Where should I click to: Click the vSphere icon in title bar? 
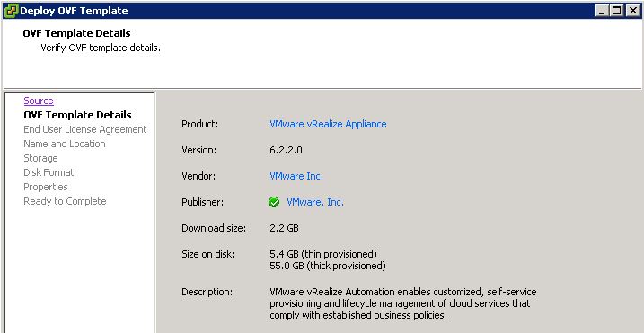click(x=11, y=11)
